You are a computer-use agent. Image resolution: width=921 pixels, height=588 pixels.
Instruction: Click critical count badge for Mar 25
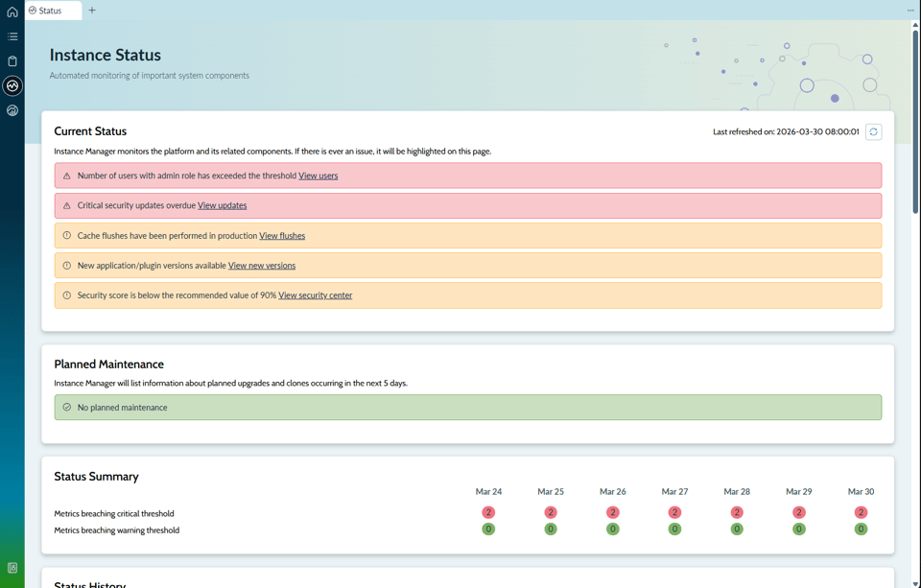(x=551, y=512)
